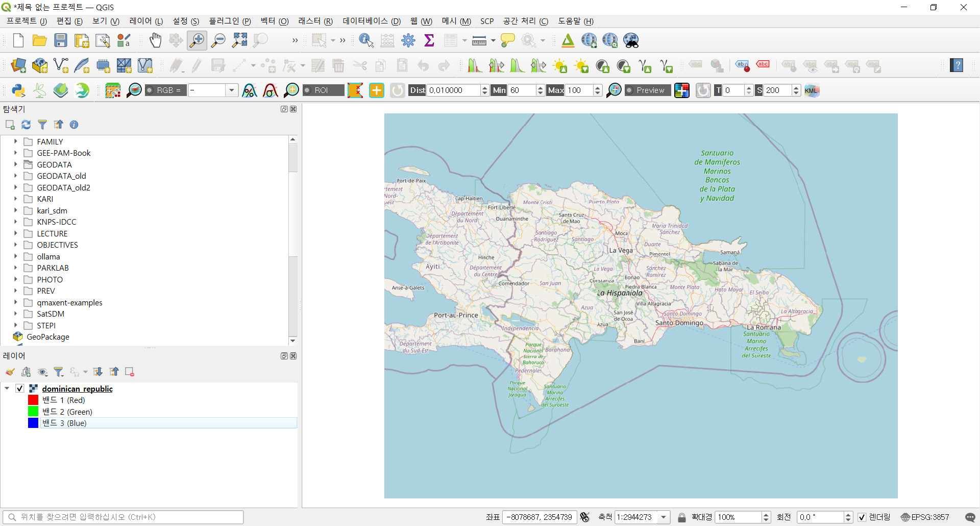Click the Statistical Summary sigma icon

[x=429, y=40]
